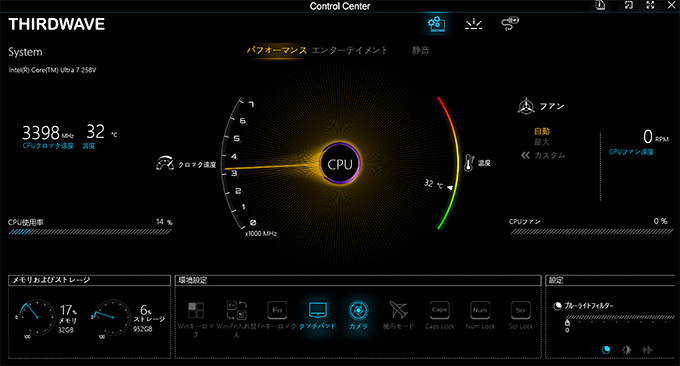Screen dimensions: 680x366
Task: Click the Intel(R) Core(TM) Ultra 7 258V text
Action: tap(52, 70)
